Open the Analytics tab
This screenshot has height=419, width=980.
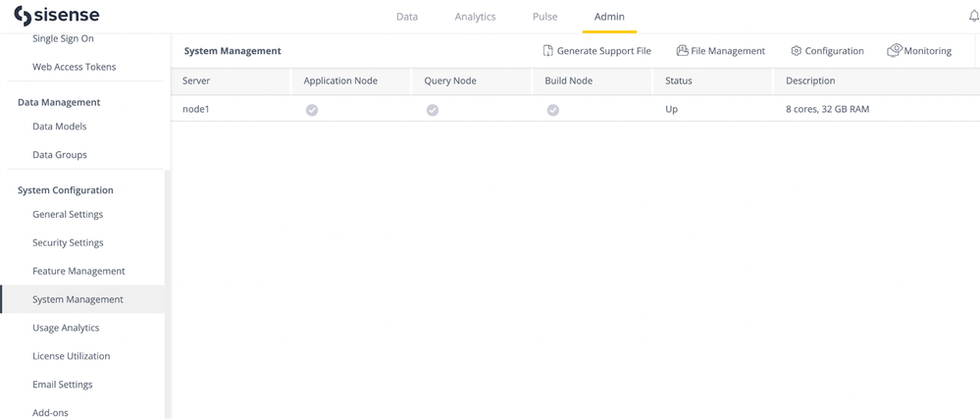click(475, 17)
